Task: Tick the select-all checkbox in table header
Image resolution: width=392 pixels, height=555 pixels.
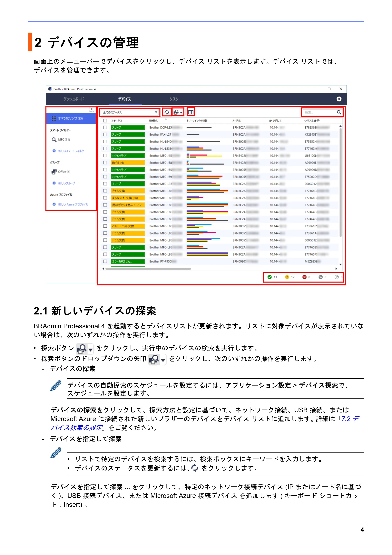Action: 105,121
